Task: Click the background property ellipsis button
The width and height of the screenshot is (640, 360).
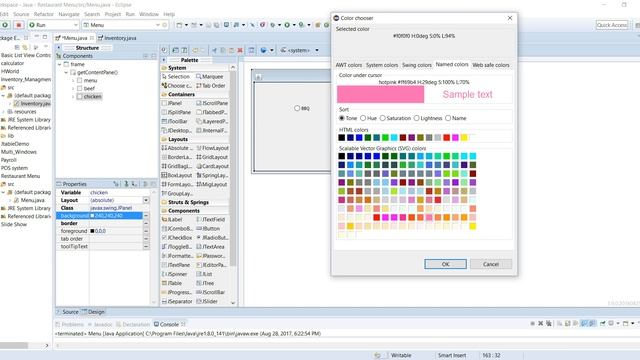Action: click(146, 216)
